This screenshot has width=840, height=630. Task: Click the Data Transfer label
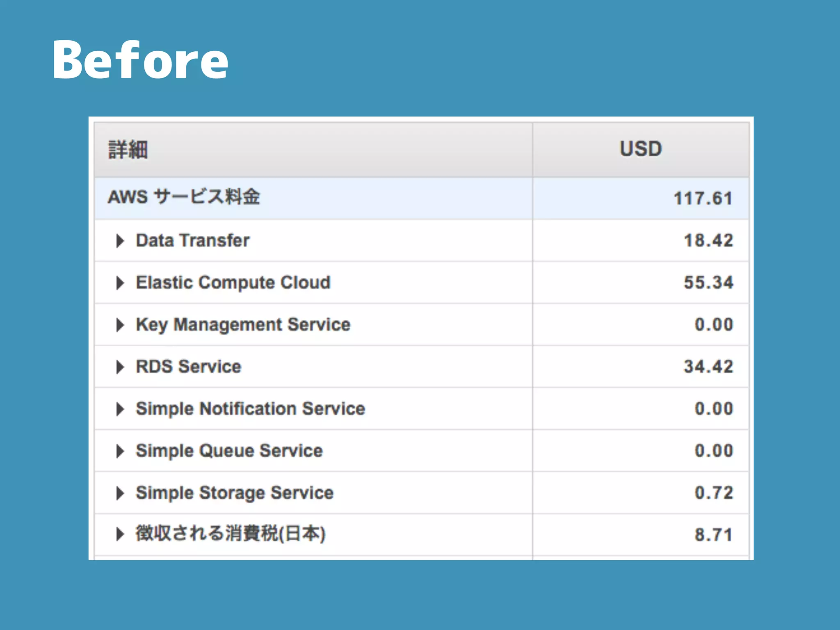(193, 241)
